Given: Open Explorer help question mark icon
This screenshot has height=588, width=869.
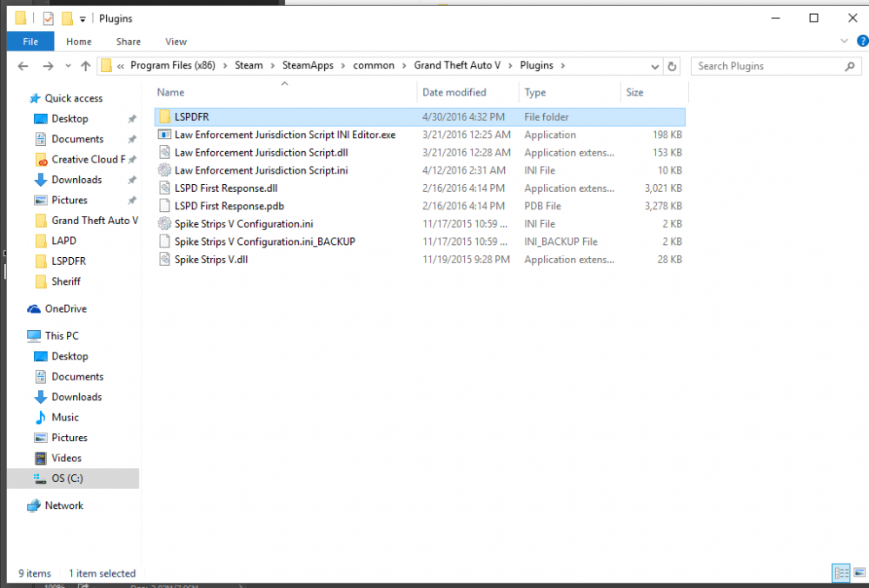Looking at the screenshot, I should tap(862, 41).
